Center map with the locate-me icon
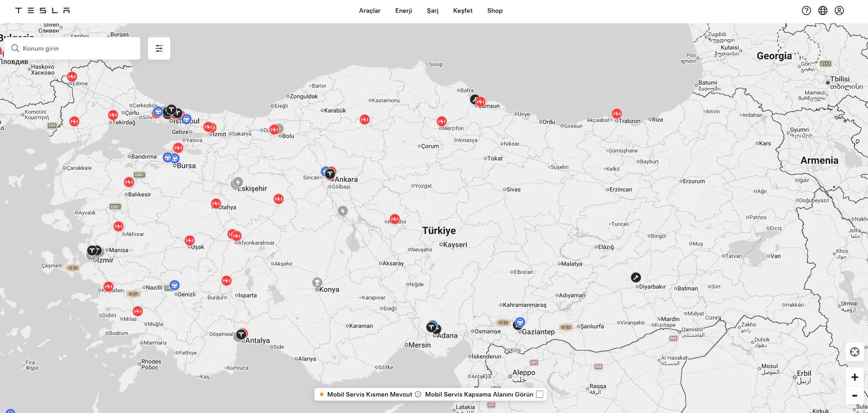Viewport: 868px width, 413px height. 855,352
